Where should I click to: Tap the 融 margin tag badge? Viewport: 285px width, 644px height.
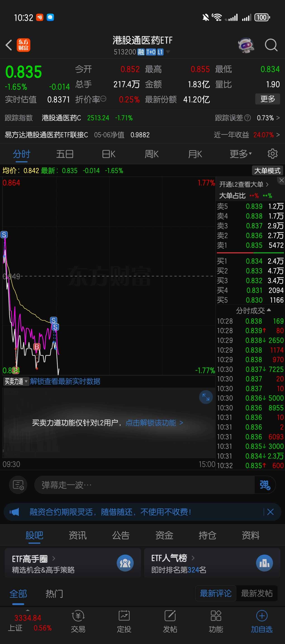pyautogui.click(x=141, y=52)
